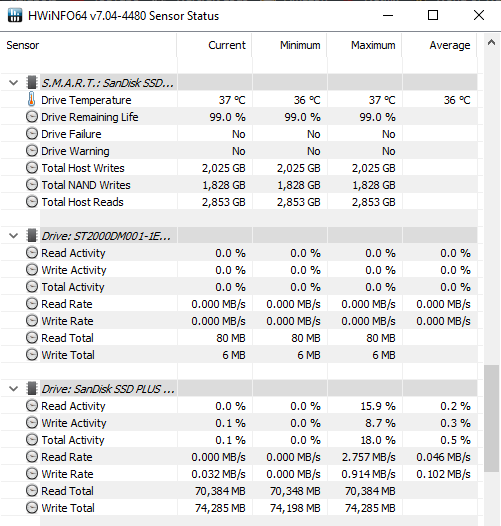
Task: Click the HWiNFO64 app icon in the title bar
Action: 14,15
